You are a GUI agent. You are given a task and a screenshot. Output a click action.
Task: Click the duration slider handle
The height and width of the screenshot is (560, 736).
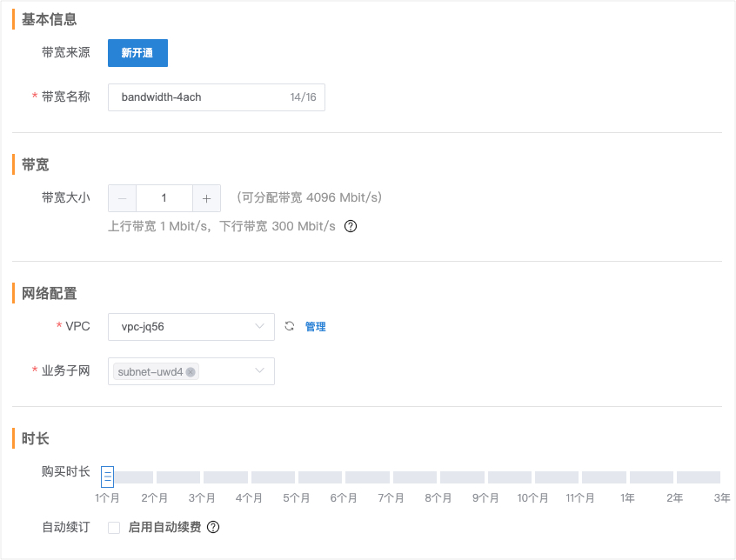click(108, 477)
